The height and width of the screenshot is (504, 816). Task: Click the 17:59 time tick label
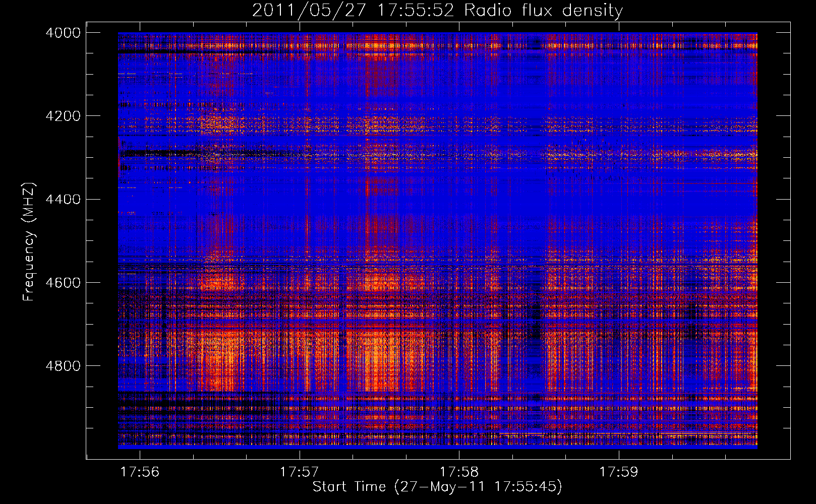point(618,472)
